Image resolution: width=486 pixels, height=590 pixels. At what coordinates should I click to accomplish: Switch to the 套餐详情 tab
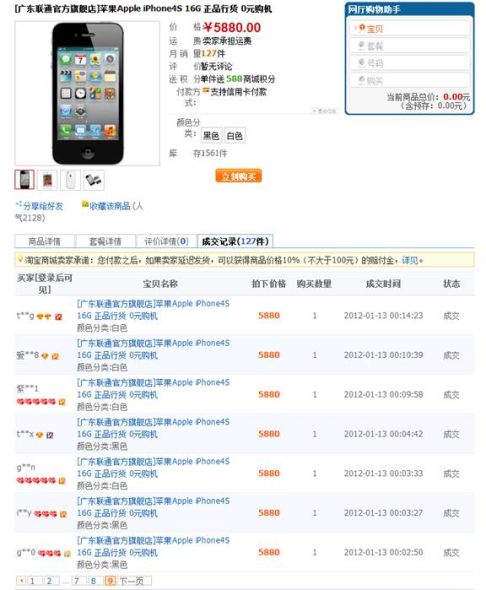105,241
